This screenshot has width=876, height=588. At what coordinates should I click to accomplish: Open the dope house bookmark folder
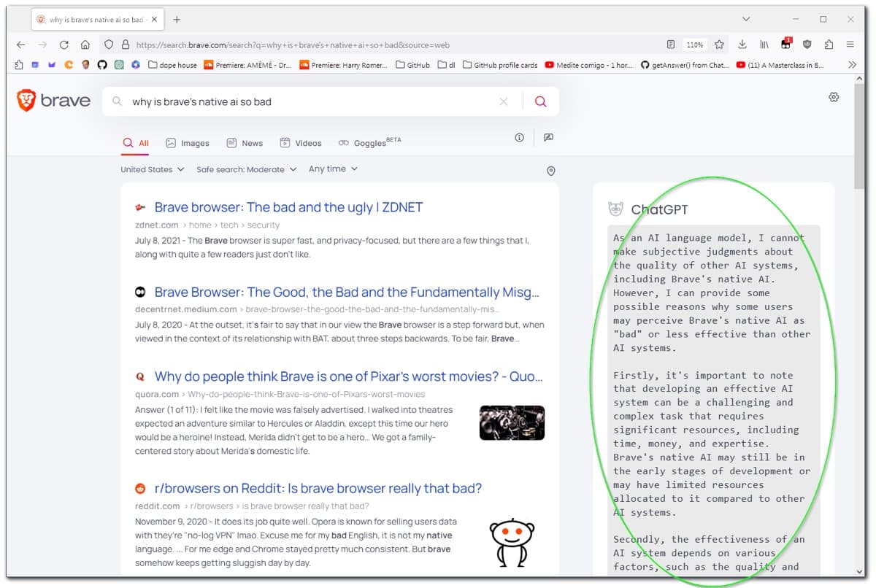[172, 65]
